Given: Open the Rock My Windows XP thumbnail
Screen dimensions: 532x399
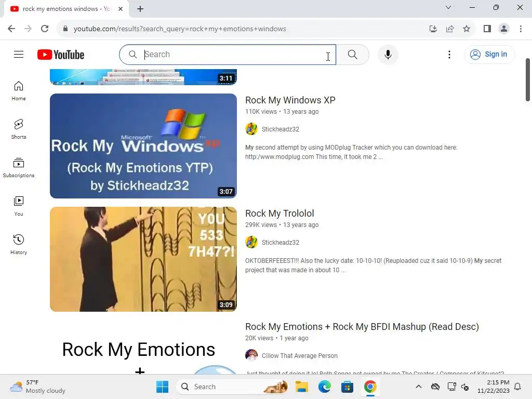Looking at the screenshot, I should pyautogui.click(x=143, y=146).
